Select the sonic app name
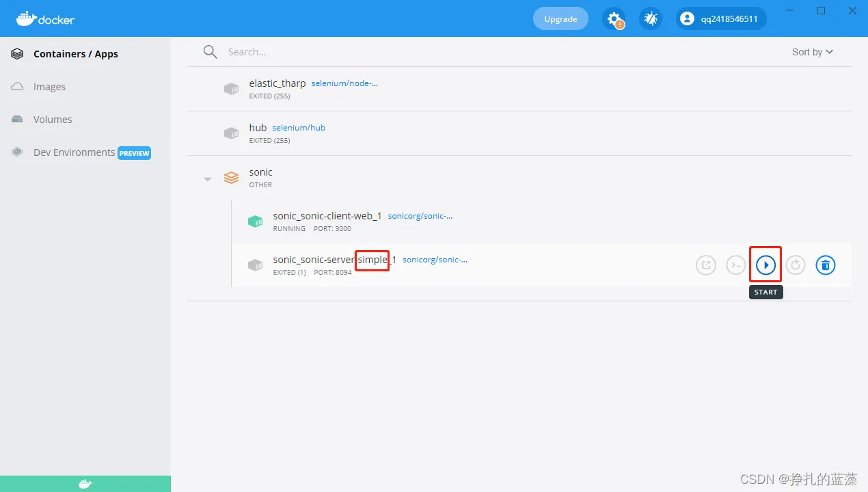The image size is (868, 492). click(260, 172)
